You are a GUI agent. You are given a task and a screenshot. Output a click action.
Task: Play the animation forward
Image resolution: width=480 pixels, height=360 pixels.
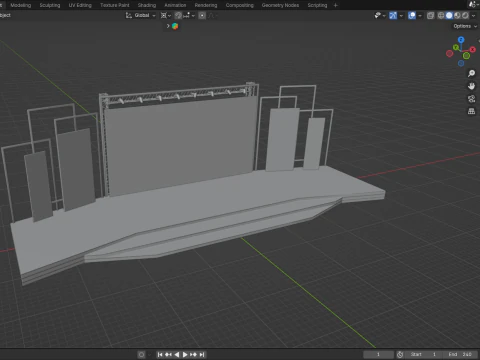tap(185, 355)
